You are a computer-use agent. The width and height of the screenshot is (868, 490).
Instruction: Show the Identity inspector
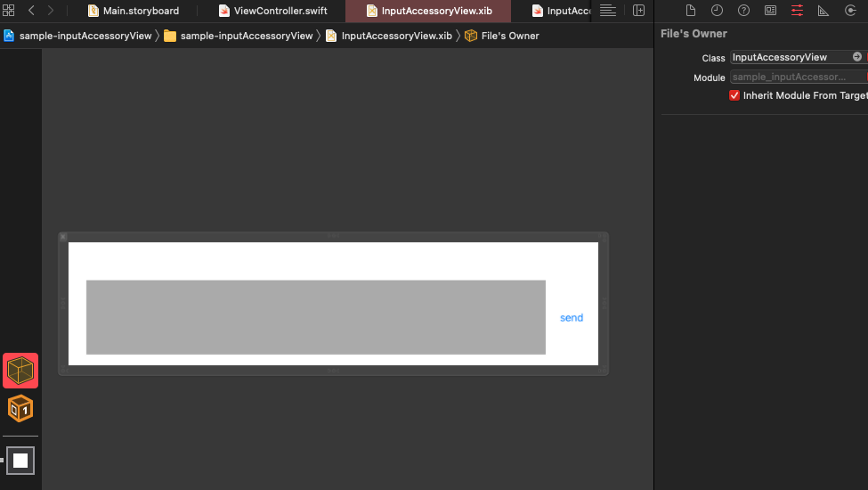coord(770,10)
